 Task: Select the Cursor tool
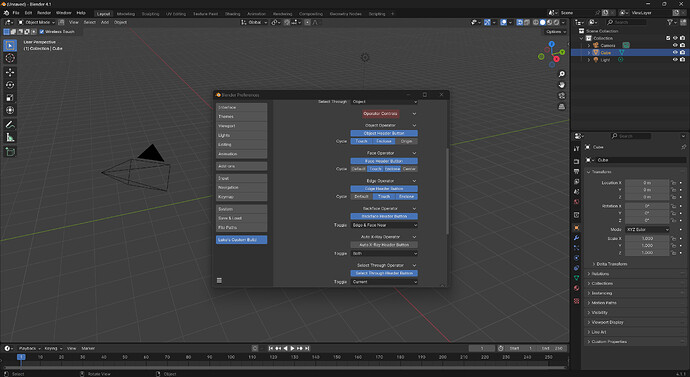tap(10, 58)
